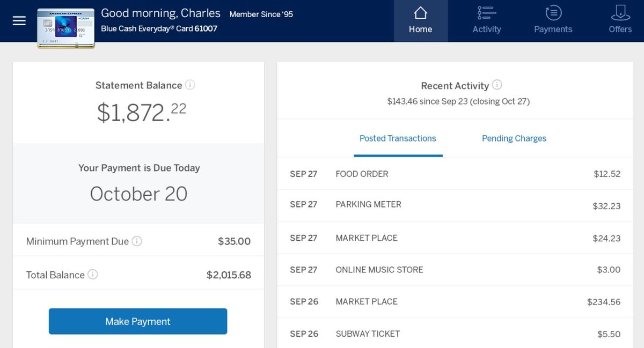Open the SEP 27 FOOD ORDER transaction
This screenshot has height=348, width=644.
click(x=455, y=174)
